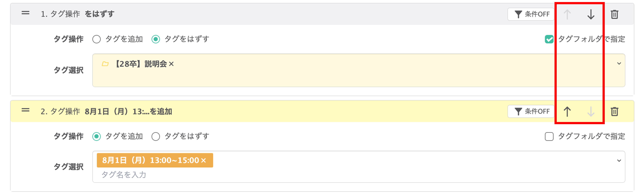Select 'タグをはずす' radio in action 1

pos(156,39)
